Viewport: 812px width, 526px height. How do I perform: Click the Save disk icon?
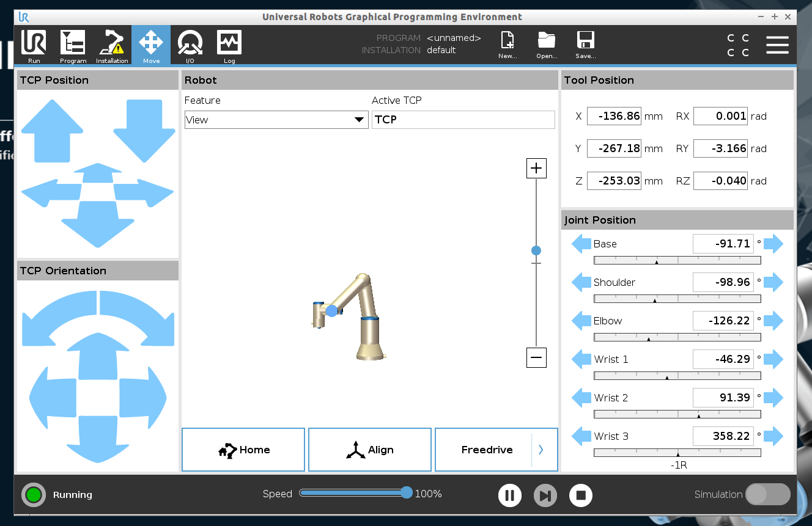click(585, 45)
